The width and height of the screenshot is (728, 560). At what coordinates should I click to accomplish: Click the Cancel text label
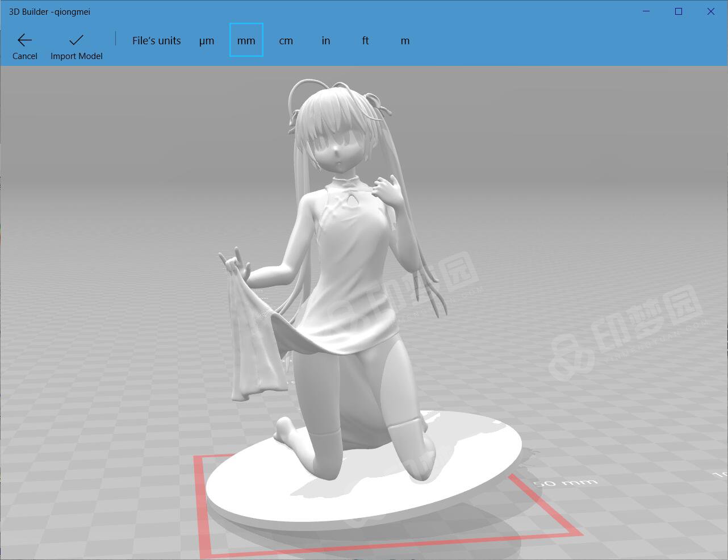coord(25,56)
